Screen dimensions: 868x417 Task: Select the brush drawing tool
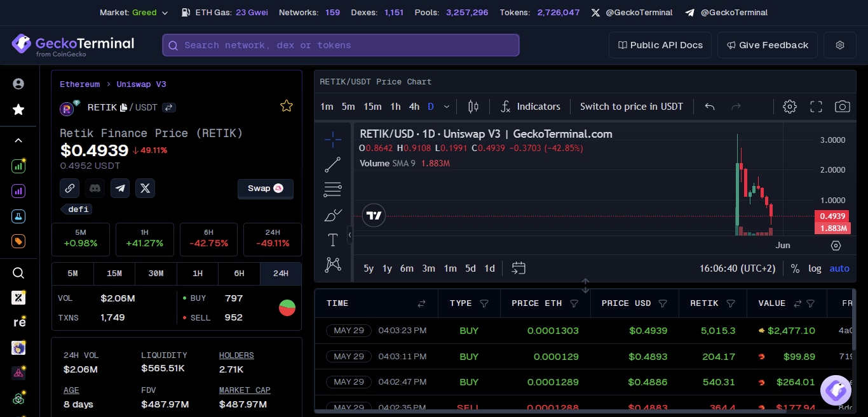pos(333,215)
